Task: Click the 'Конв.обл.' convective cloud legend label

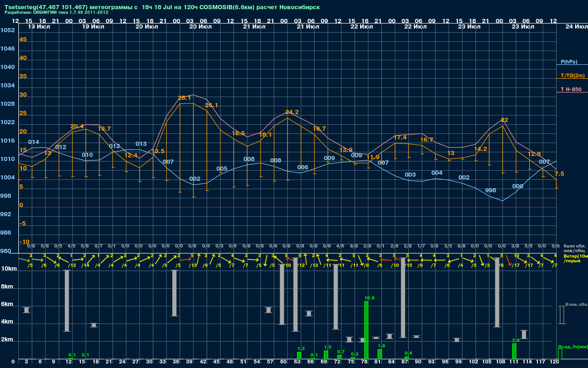Action: coord(577,305)
